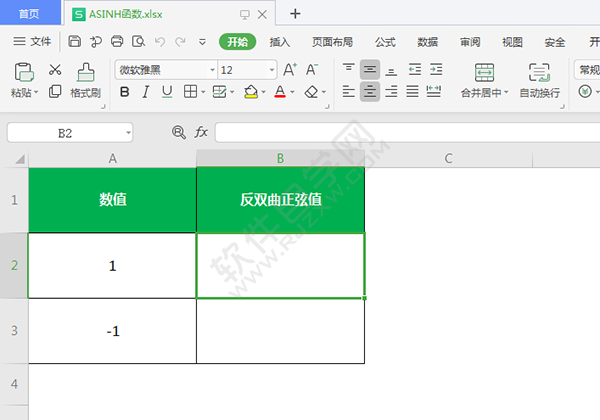Screen dimensions: 600x420
Task: Click the Print icon
Action: click(x=117, y=41)
